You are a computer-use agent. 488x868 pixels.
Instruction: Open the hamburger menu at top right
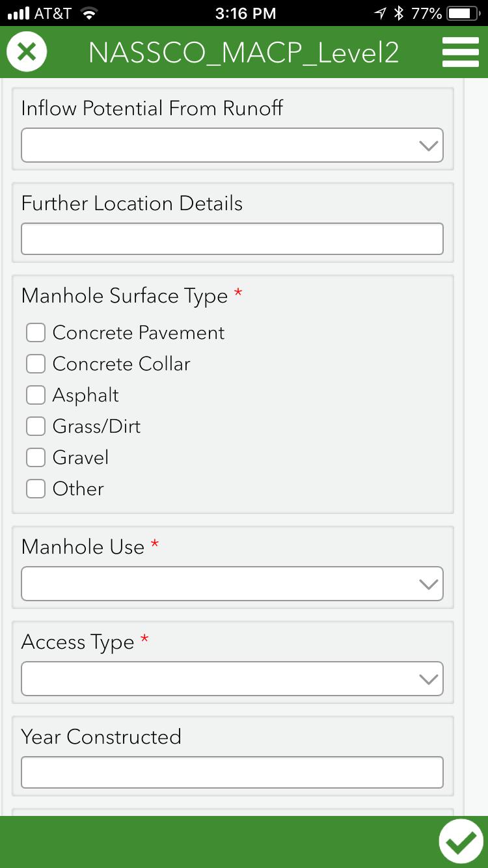click(x=461, y=51)
